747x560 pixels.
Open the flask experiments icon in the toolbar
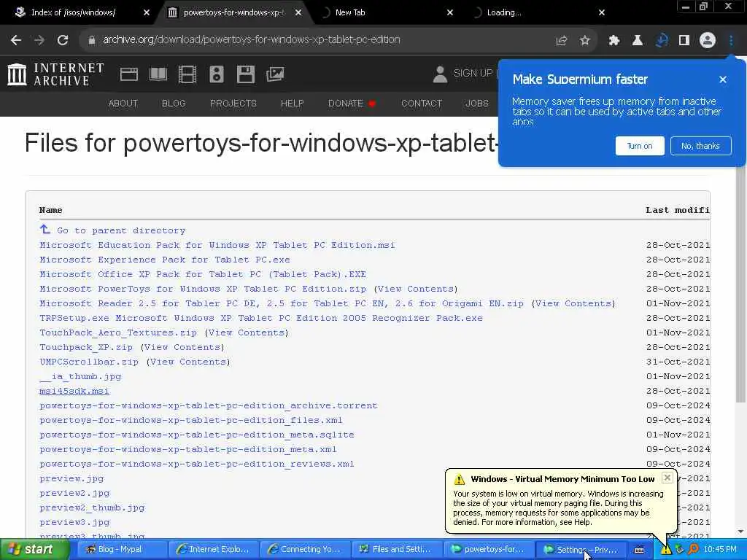[638, 41]
